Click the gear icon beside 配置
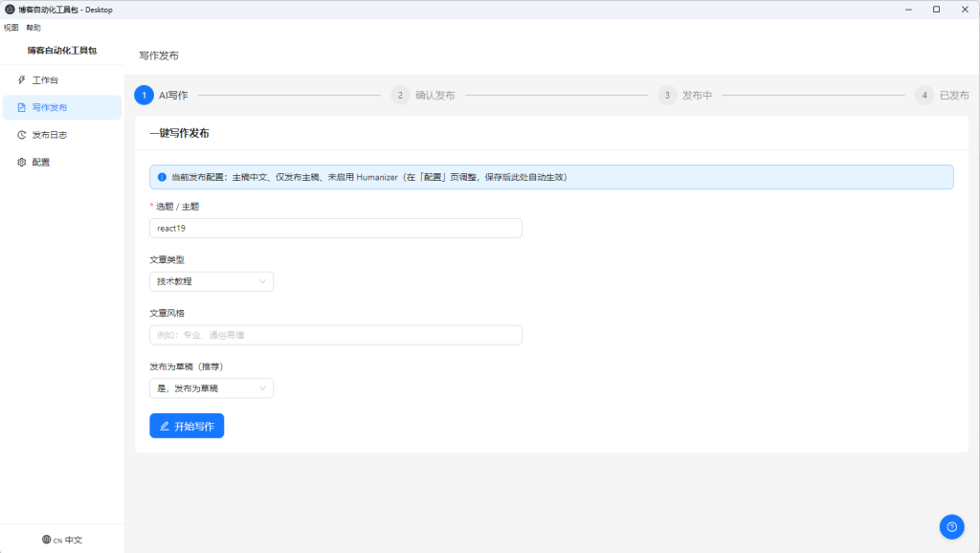980x553 pixels. (22, 163)
